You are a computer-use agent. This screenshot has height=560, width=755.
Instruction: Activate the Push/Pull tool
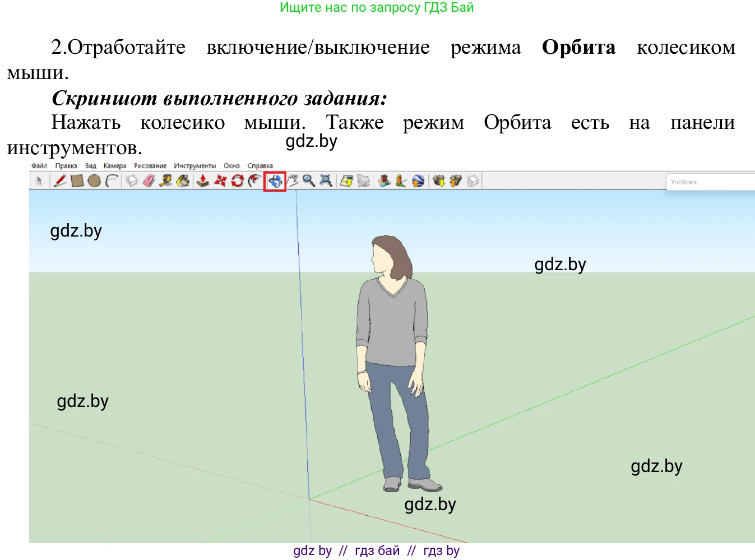coord(202,181)
